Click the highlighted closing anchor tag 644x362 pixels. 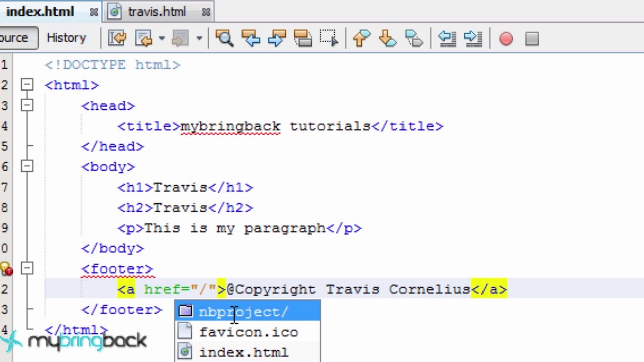[489, 289]
